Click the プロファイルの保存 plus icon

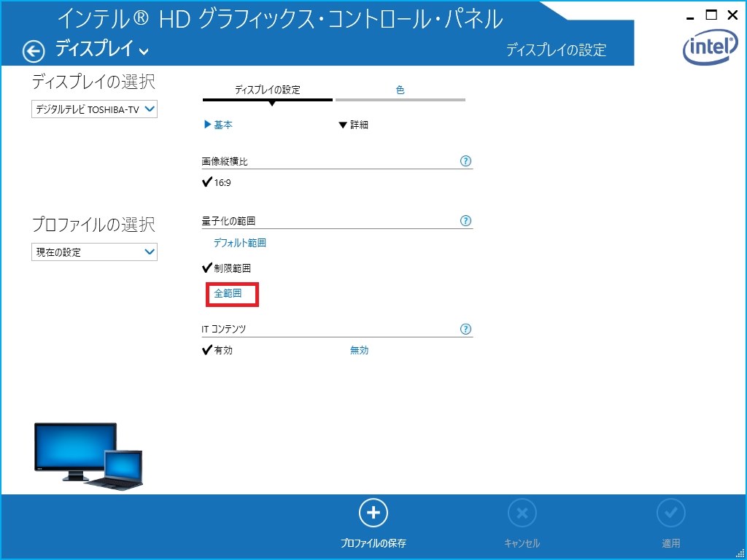click(x=373, y=513)
